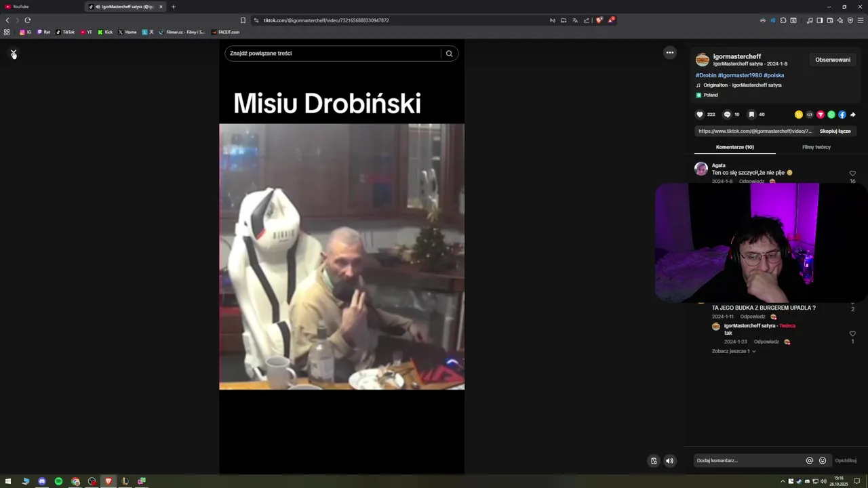Viewport: 868px width, 488px height.
Task: Click the Windows Start button in taskbar
Action: click(x=9, y=481)
